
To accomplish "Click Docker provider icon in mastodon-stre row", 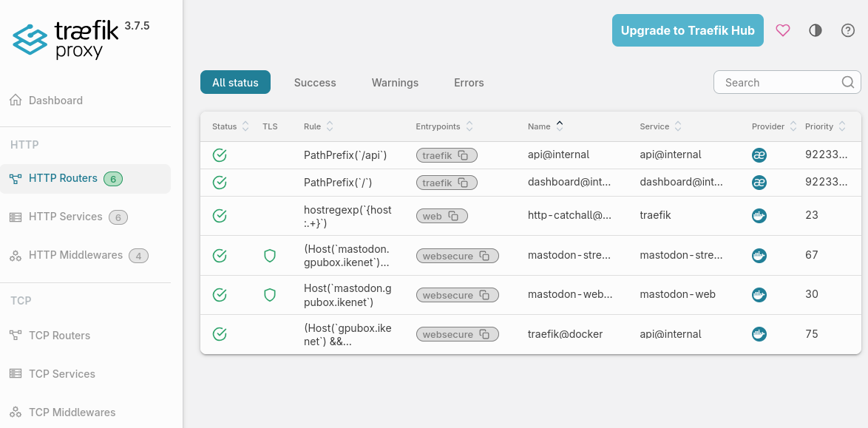I will [x=759, y=255].
